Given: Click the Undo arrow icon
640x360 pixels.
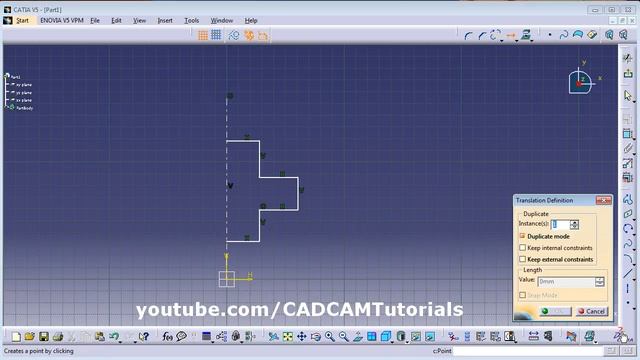Looking at the screenshot, I should click(113, 336).
